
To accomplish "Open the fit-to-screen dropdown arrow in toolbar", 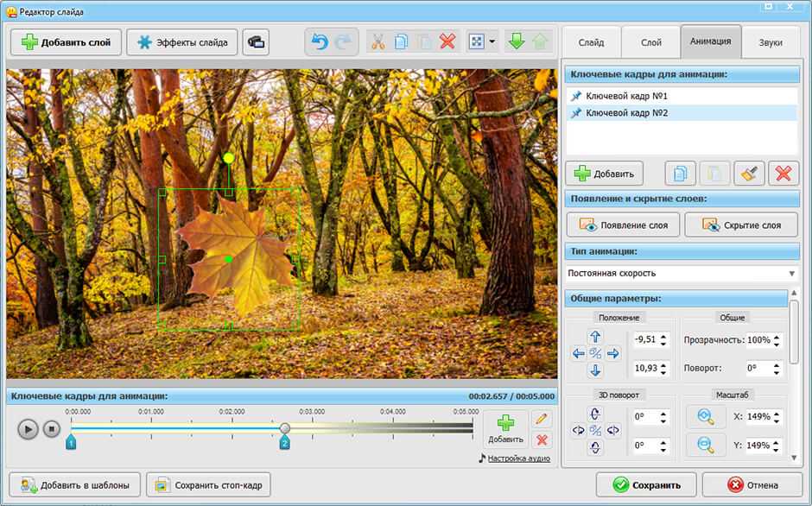I will click(x=492, y=41).
